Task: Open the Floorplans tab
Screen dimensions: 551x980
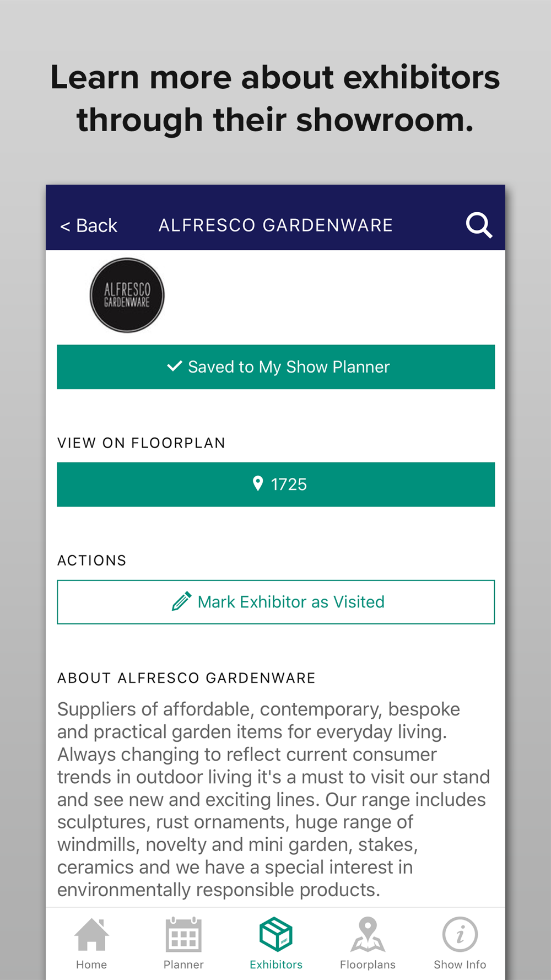Action: click(368, 944)
